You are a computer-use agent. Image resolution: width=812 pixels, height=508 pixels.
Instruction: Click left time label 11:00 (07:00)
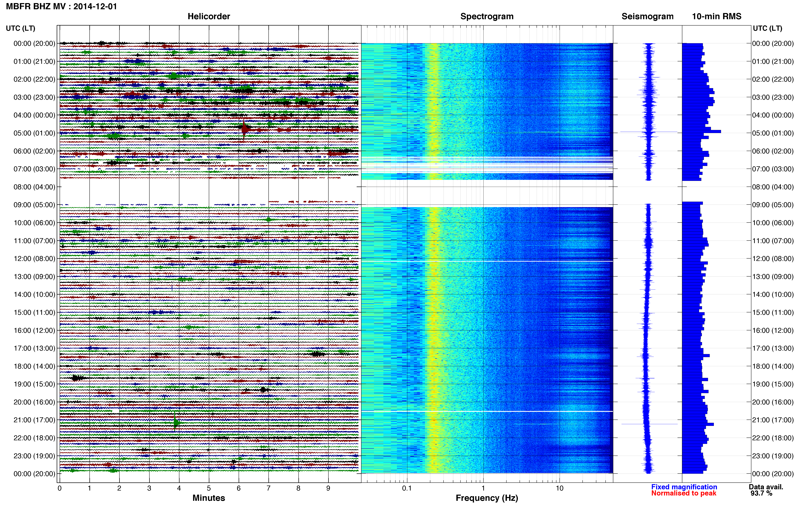[x=34, y=241]
